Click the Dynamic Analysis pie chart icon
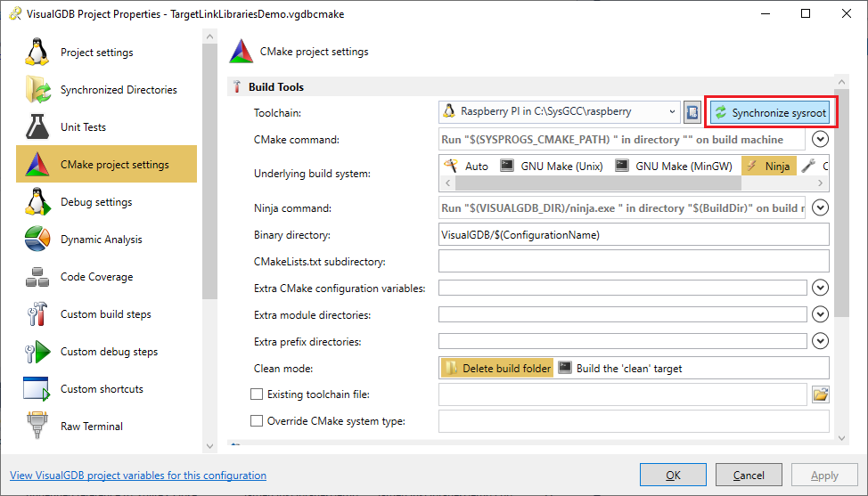Viewport: 868px width, 496px height. [37, 239]
